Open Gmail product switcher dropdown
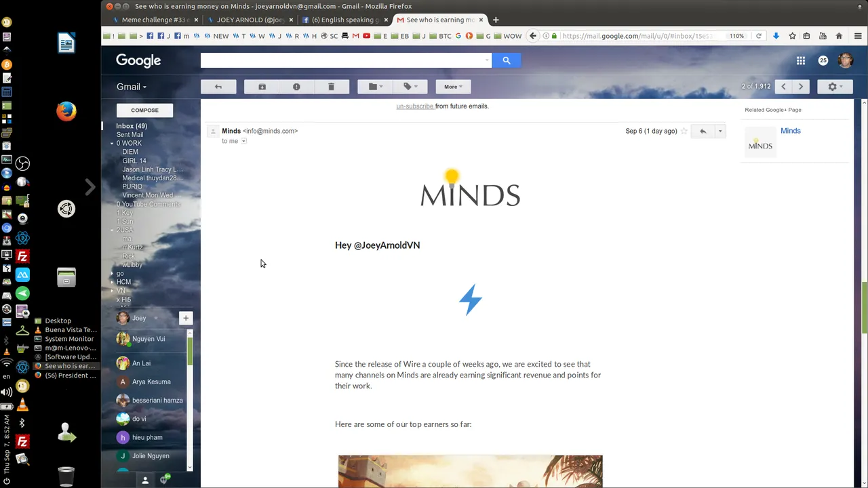 132,87
